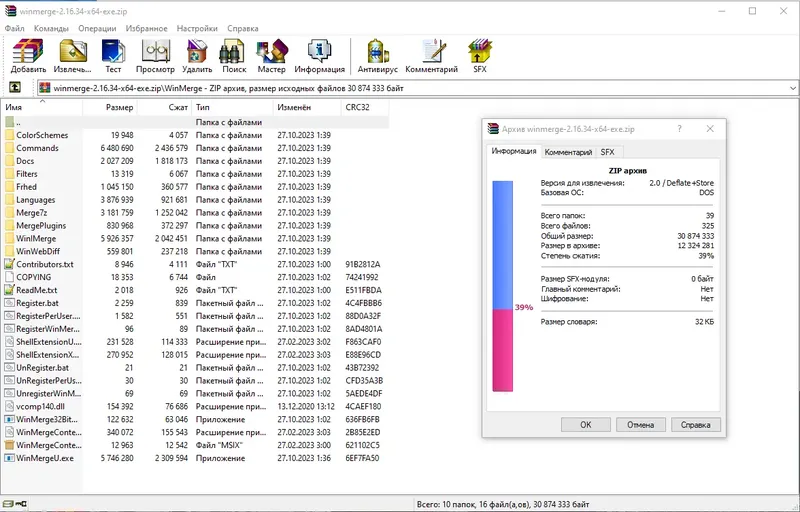Click the COPYING file icon

pos(9,277)
